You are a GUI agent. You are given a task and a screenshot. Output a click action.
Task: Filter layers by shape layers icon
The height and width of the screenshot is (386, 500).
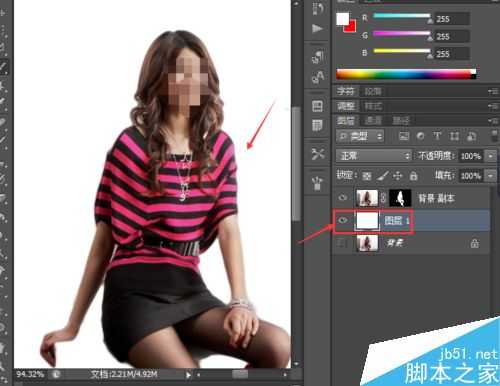tap(454, 136)
